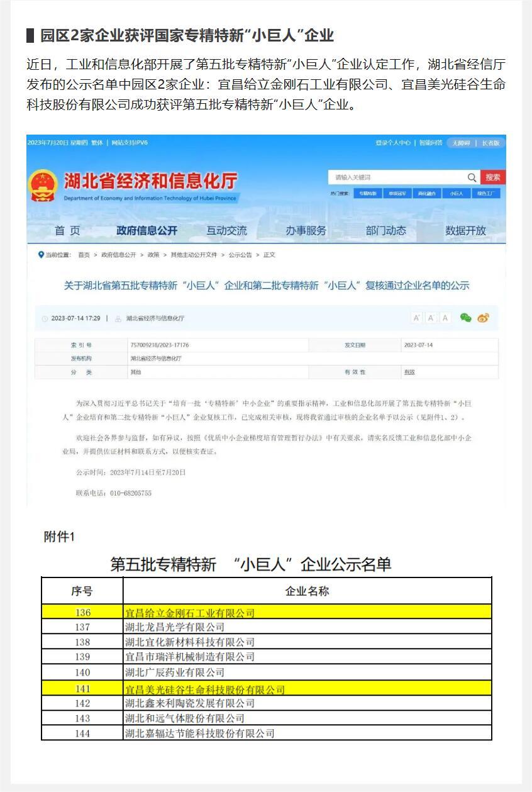Viewport: 532px width, 792px height.
Task: Click the 长者版 elder mode button
Action: (x=490, y=143)
